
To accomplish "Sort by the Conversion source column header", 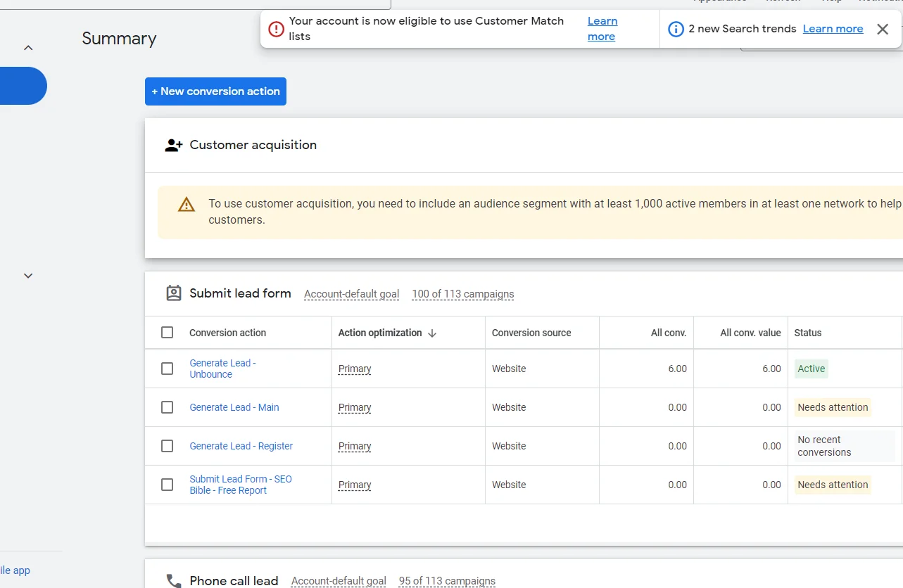I will [x=531, y=333].
